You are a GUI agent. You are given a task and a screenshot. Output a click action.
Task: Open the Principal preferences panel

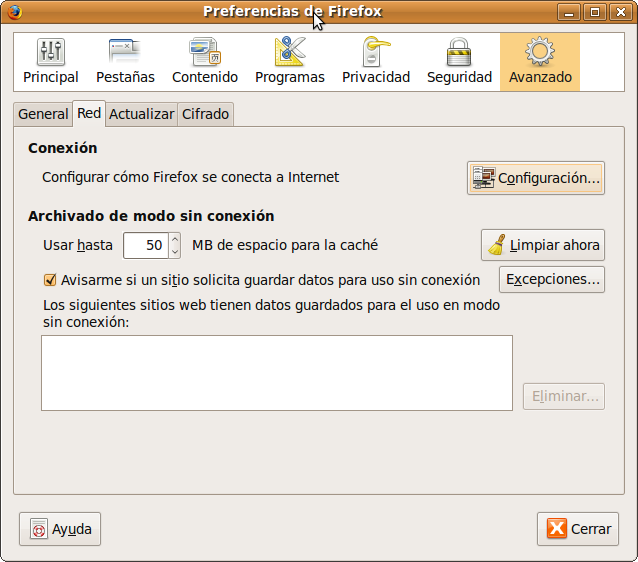(x=50, y=62)
